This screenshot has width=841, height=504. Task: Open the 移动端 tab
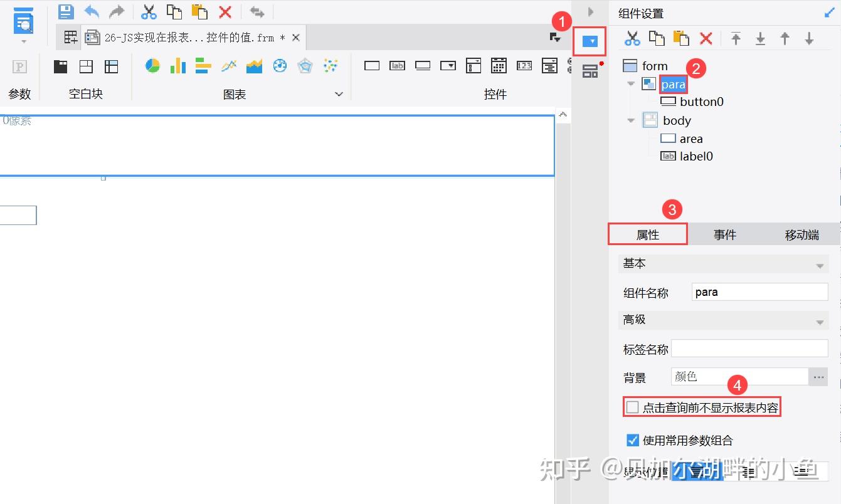[801, 234]
